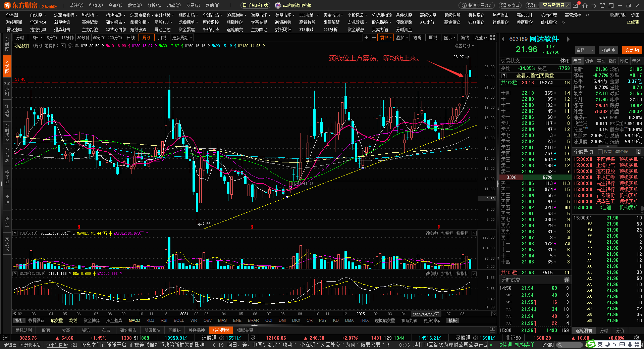Screen dimensions: 644x349
Task: Dismiss the 查看新消息 notification with X
Action: pos(568,5)
